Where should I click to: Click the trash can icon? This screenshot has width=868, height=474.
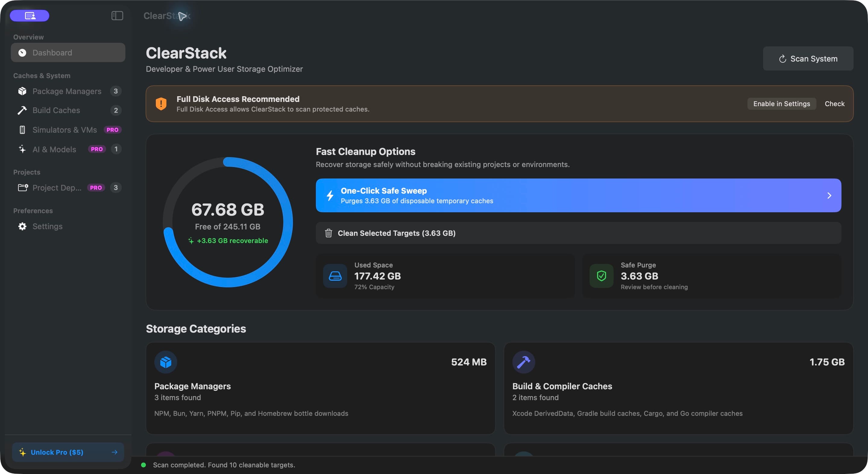pyautogui.click(x=329, y=233)
